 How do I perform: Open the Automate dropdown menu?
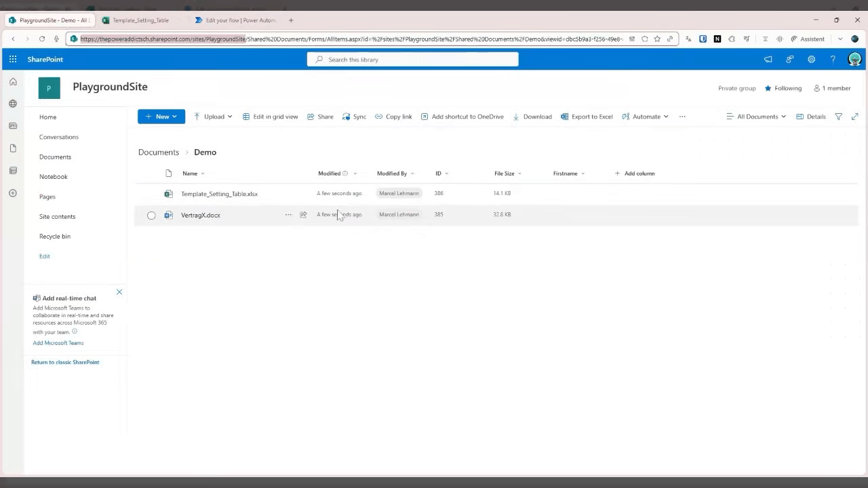coord(645,117)
